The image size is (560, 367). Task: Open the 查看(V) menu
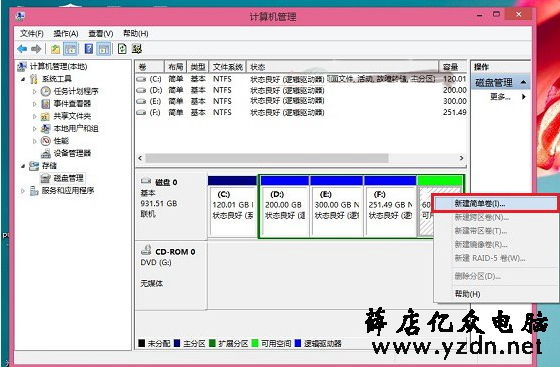[x=101, y=34]
